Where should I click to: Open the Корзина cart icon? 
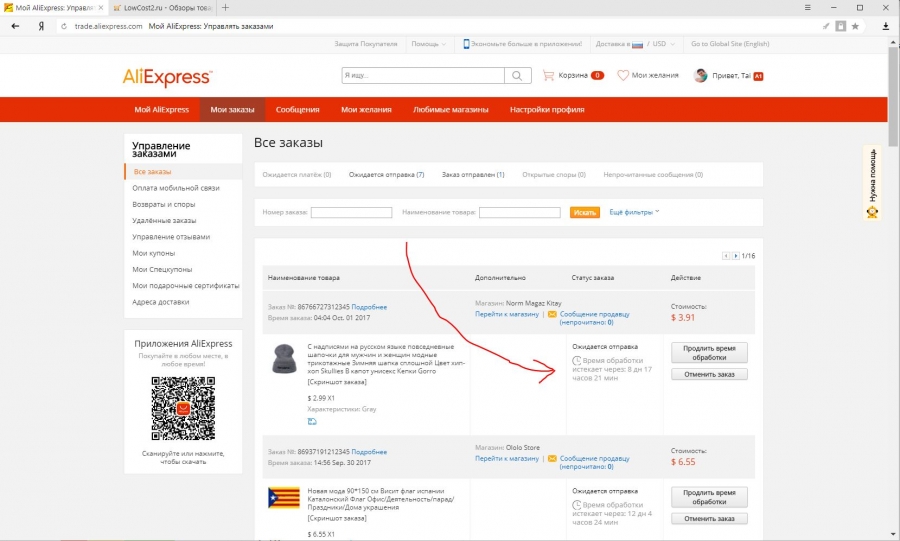[x=548, y=75]
